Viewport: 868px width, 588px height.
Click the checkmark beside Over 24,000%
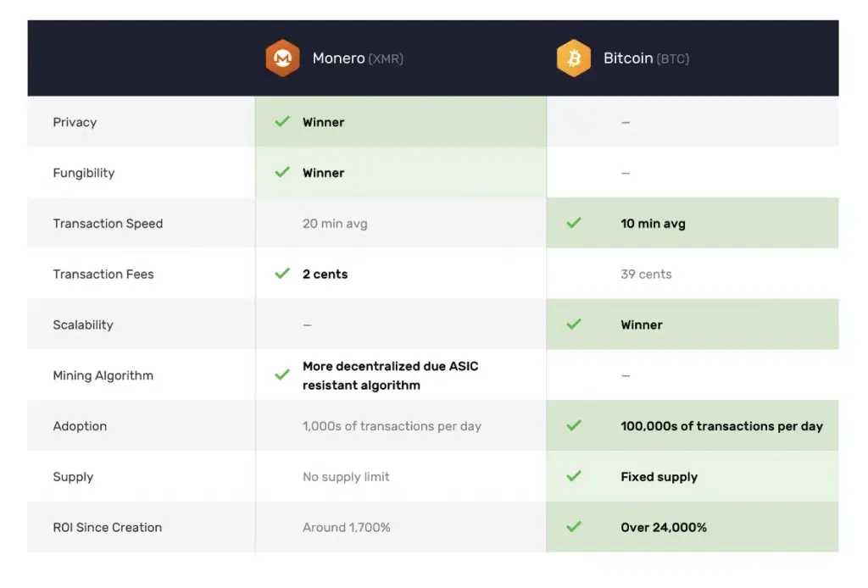pyautogui.click(x=574, y=527)
